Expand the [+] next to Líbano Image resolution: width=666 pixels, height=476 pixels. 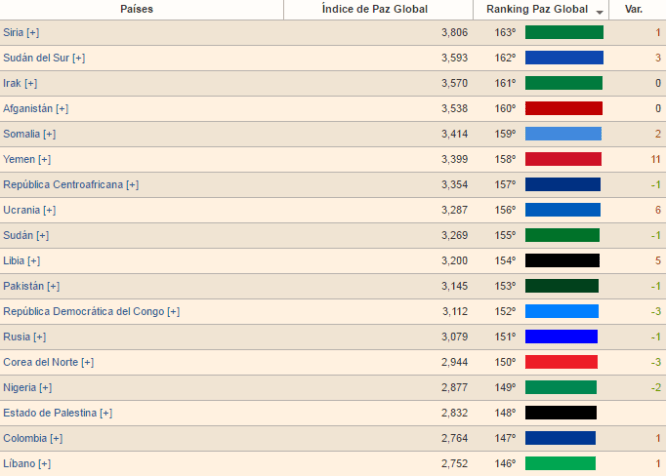[45, 464]
